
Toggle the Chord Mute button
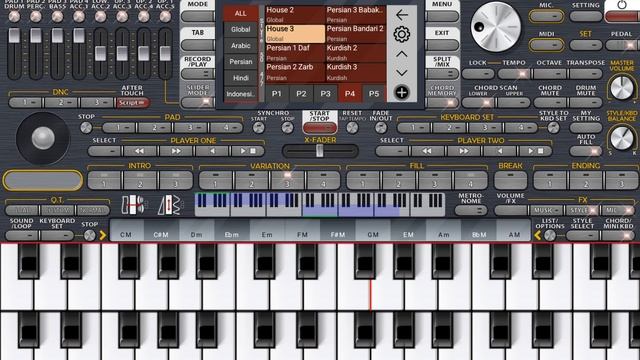click(550, 102)
